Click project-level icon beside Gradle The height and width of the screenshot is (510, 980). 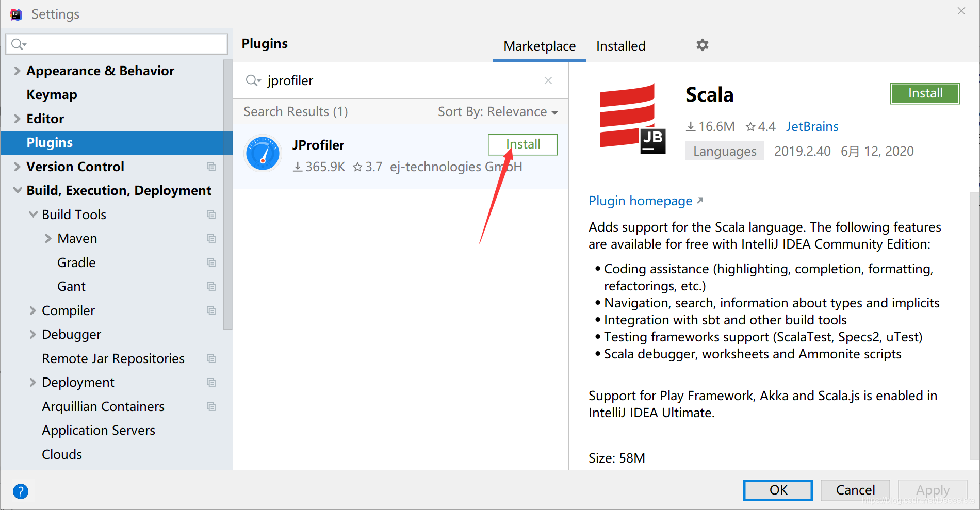[x=211, y=262]
